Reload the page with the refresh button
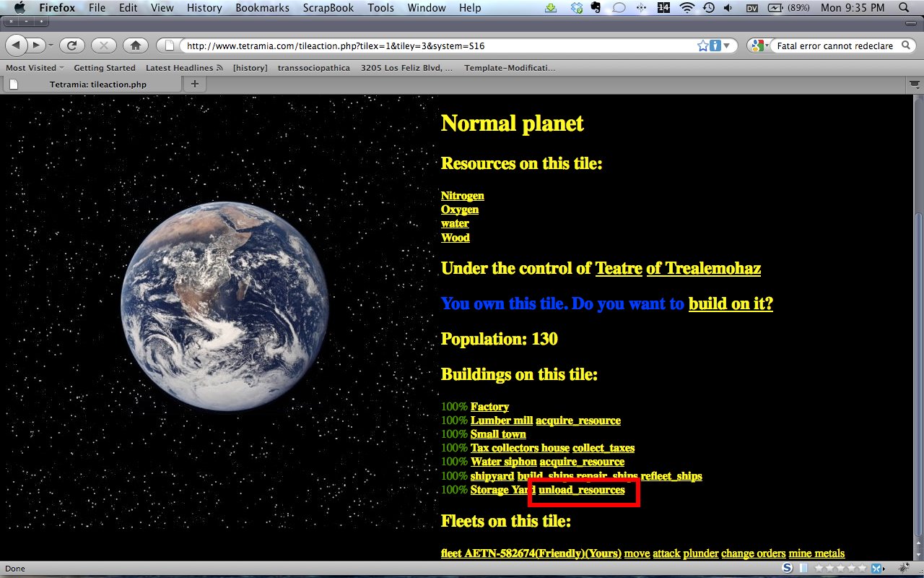924x578 pixels. tap(72, 46)
